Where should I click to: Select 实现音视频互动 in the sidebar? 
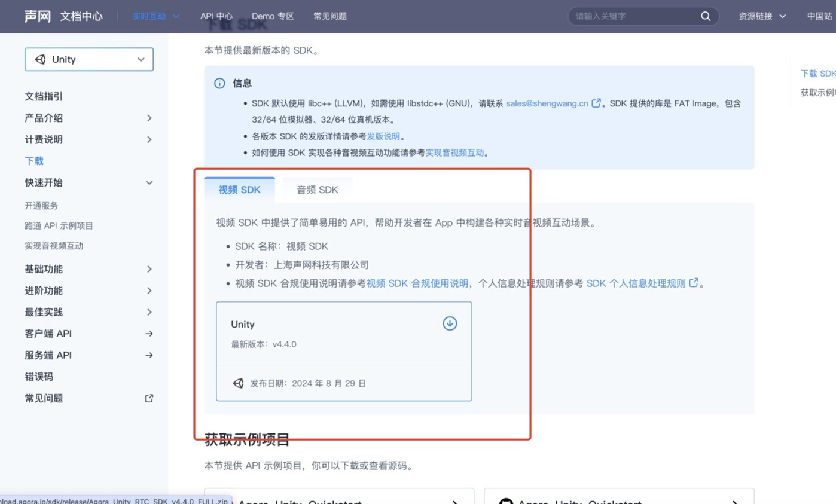pyautogui.click(x=54, y=245)
